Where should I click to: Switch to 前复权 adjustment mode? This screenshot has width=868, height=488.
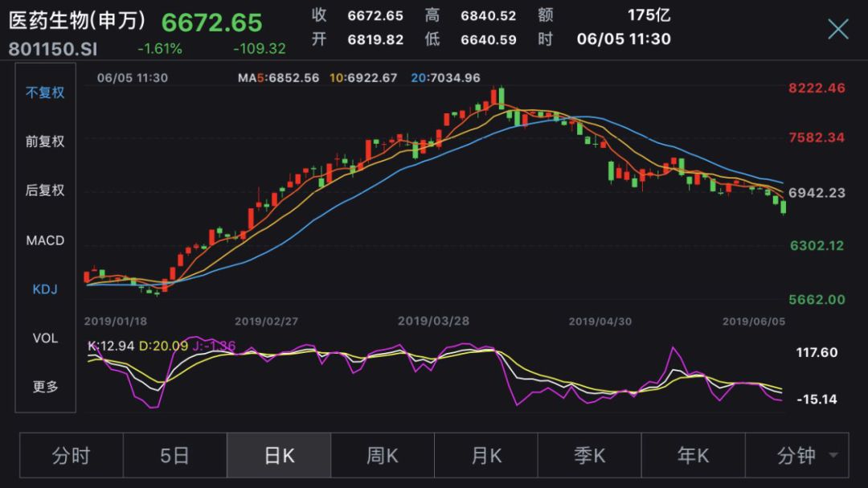click(45, 141)
